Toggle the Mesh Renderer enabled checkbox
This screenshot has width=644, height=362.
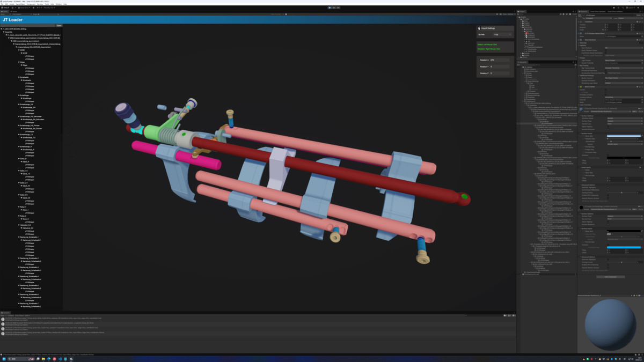point(583,40)
